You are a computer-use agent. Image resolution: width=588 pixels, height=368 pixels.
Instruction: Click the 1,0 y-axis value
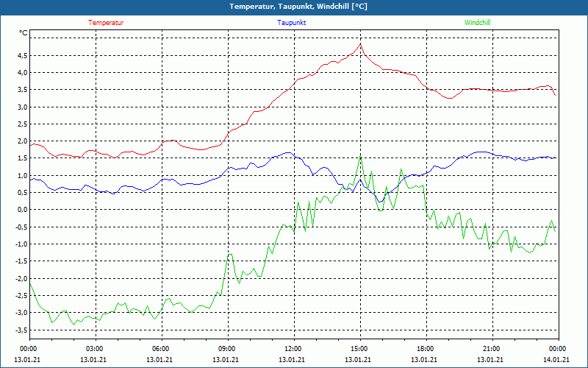(x=23, y=175)
